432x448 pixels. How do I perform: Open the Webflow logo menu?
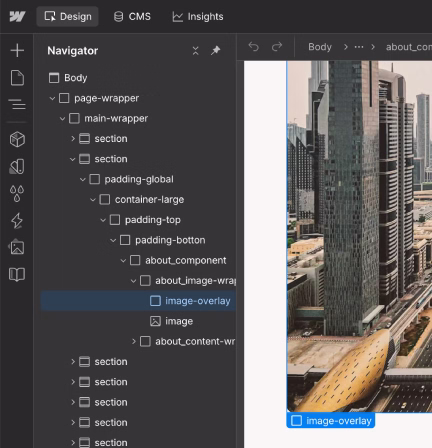[17, 16]
